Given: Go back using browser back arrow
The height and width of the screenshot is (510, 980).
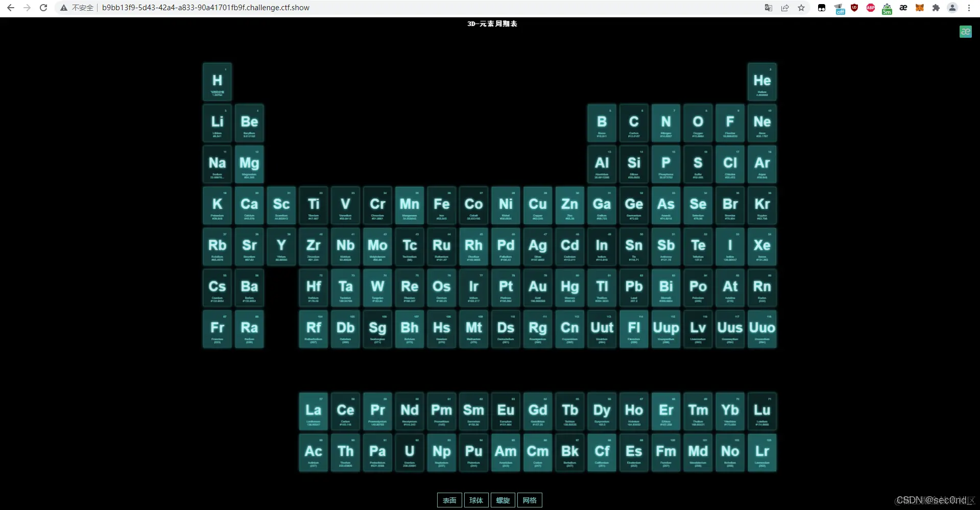Looking at the screenshot, I should click(x=11, y=8).
